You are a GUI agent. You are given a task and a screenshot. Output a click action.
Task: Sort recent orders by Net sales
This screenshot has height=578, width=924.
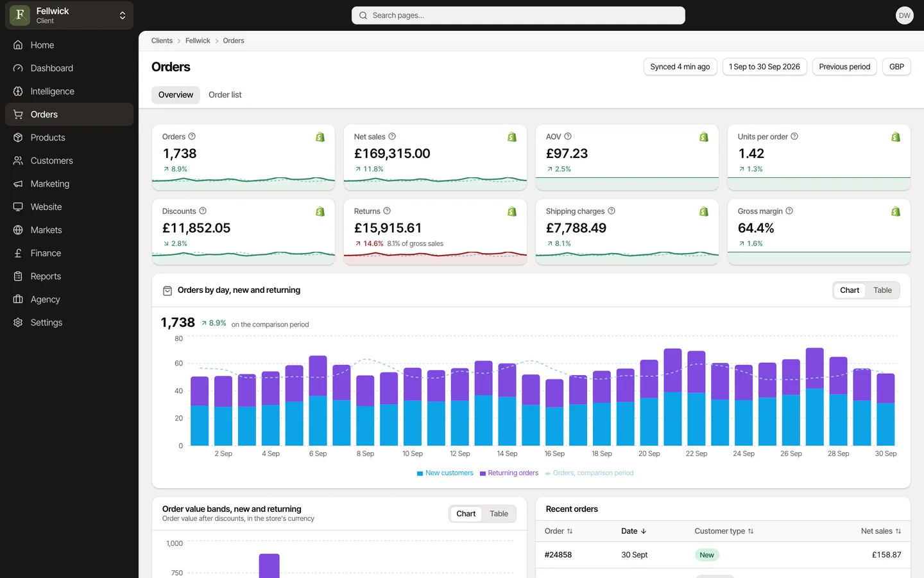tap(881, 531)
